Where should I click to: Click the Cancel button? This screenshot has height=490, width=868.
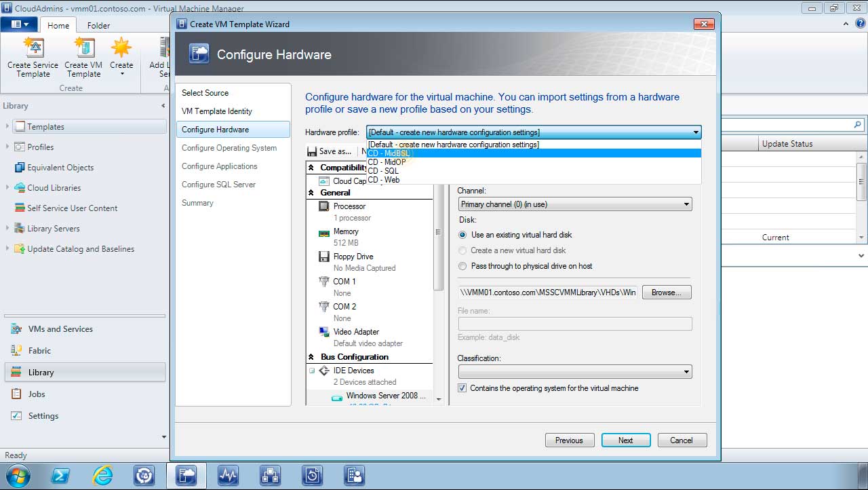tap(682, 440)
